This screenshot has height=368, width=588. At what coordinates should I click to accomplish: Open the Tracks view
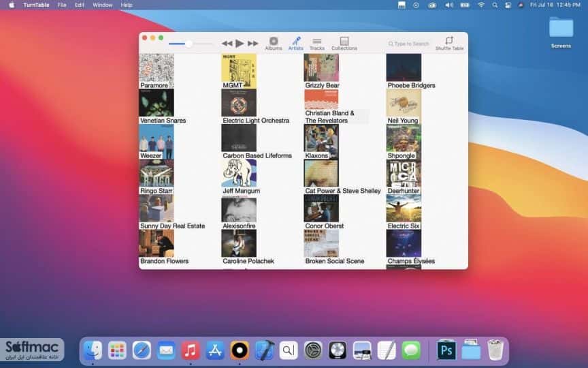coord(317,44)
